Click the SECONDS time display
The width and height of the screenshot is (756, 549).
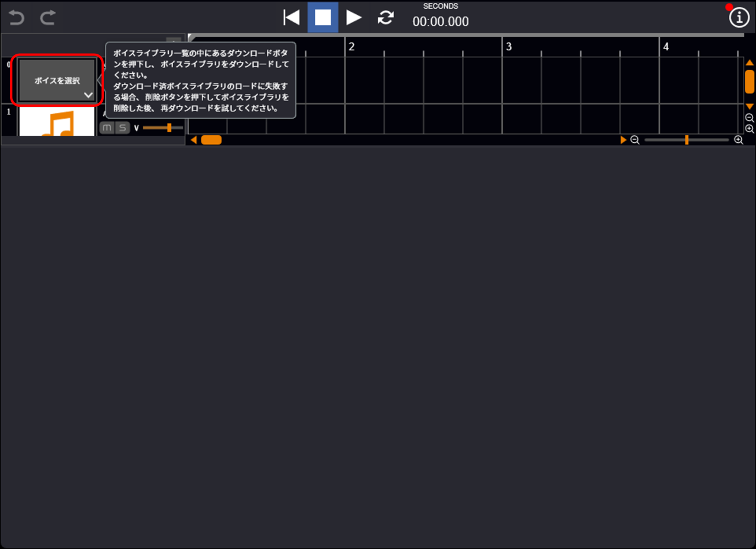coord(441,21)
